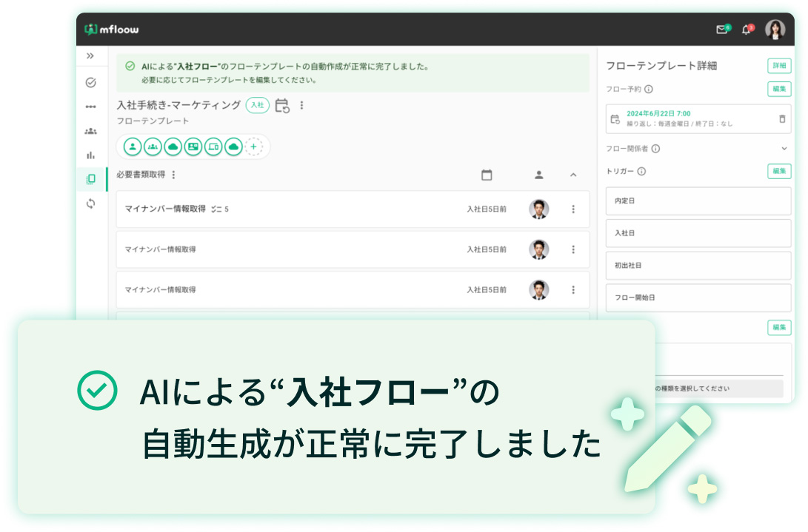Click assignee avatar on the checklist 5 row

[x=538, y=209]
